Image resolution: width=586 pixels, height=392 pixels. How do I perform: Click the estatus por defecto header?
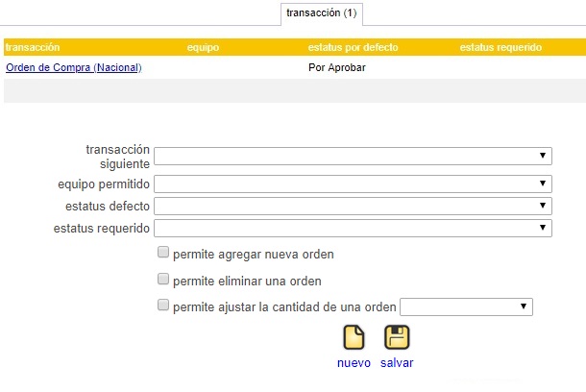pyautogui.click(x=353, y=47)
